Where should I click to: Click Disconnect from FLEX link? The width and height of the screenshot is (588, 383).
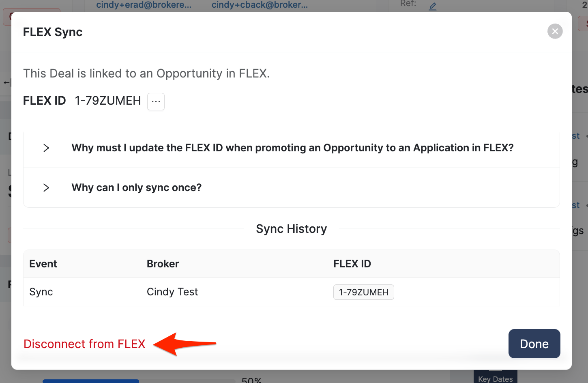(x=84, y=344)
